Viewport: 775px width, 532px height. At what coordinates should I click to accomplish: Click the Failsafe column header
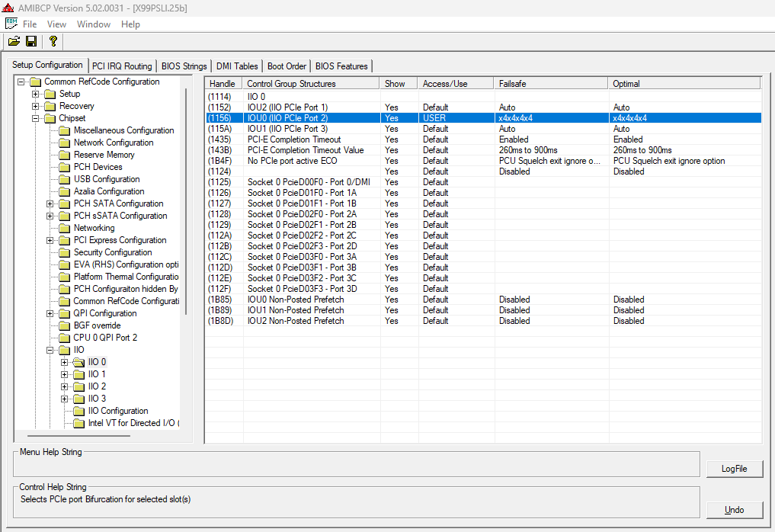click(x=551, y=84)
